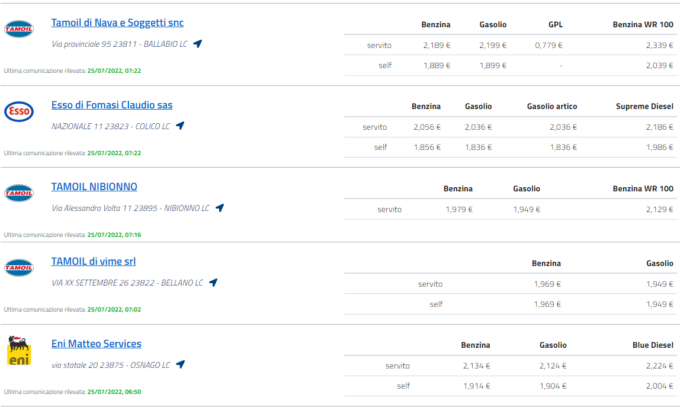Open Esso di Fomasi Claudio sas link
680x407 pixels.
coord(111,105)
